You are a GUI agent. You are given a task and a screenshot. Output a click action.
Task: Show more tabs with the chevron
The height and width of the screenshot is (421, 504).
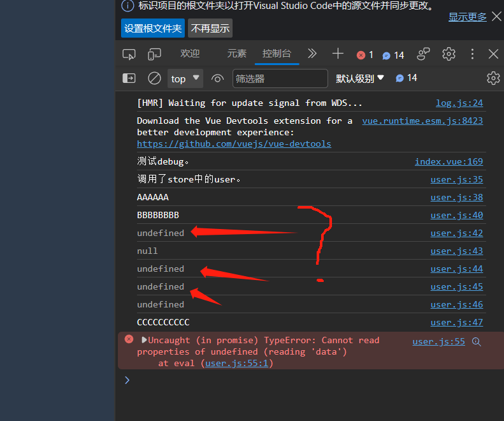312,54
